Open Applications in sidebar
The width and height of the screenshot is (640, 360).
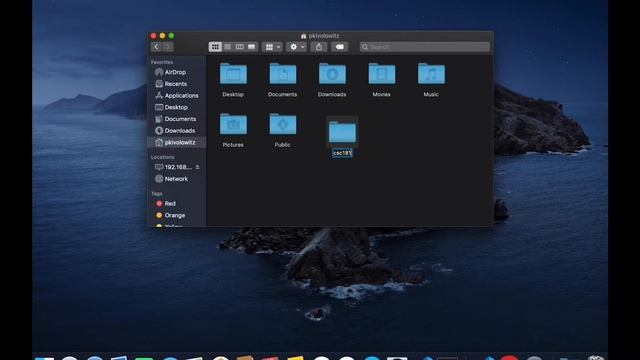[176, 96]
